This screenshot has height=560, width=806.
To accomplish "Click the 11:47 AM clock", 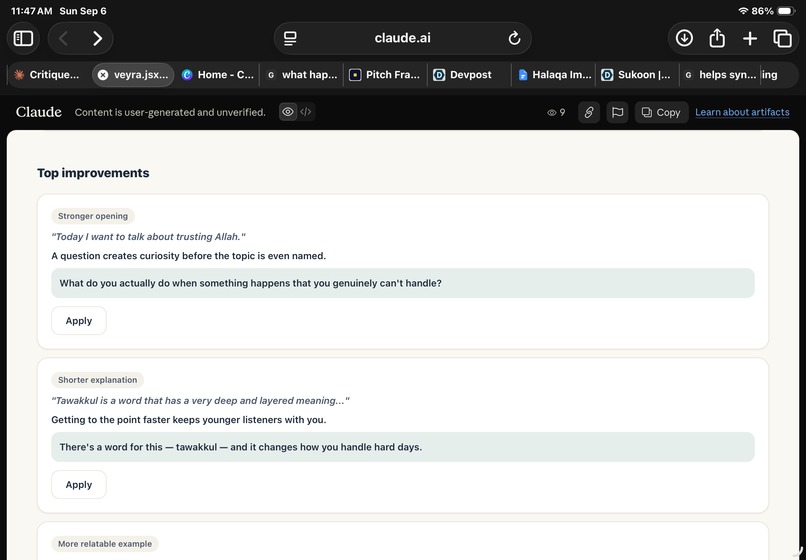I will [31, 11].
